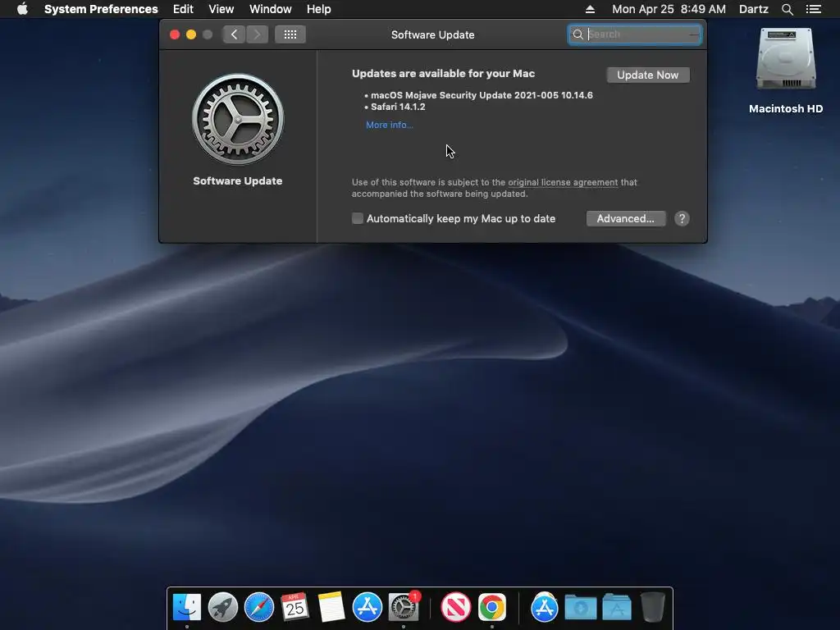This screenshot has width=840, height=630.
Task: Open Calendar from the Dock
Action: click(x=294, y=607)
